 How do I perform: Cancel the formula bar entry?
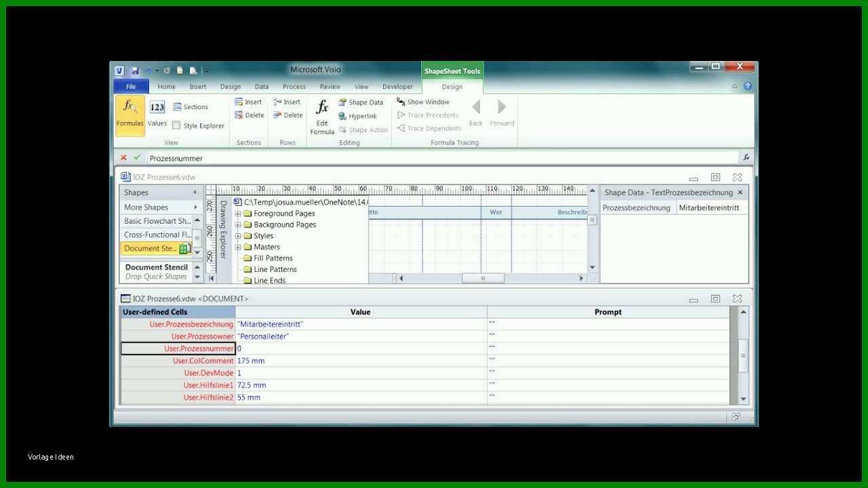[123, 157]
